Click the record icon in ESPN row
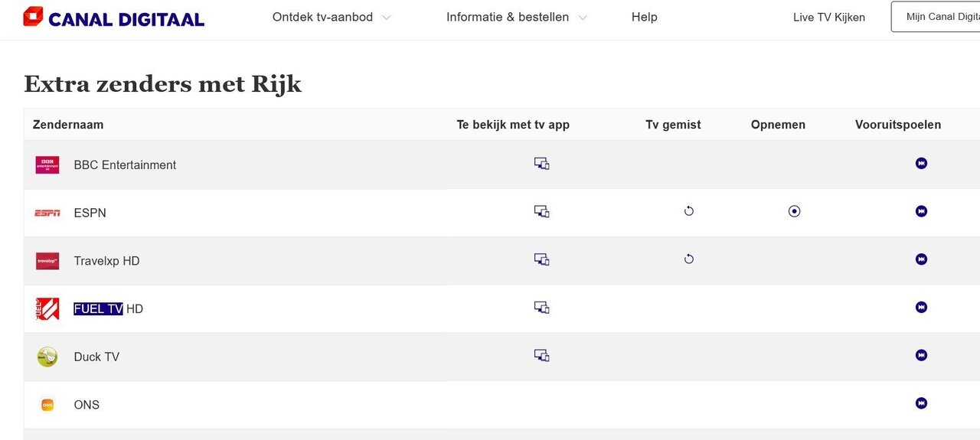 (x=794, y=211)
